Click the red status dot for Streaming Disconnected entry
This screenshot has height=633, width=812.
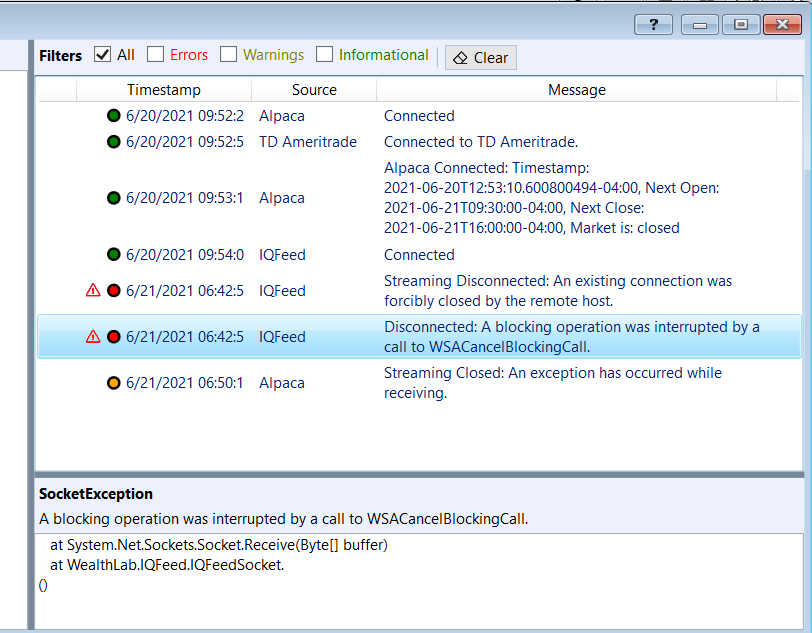[113, 291]
